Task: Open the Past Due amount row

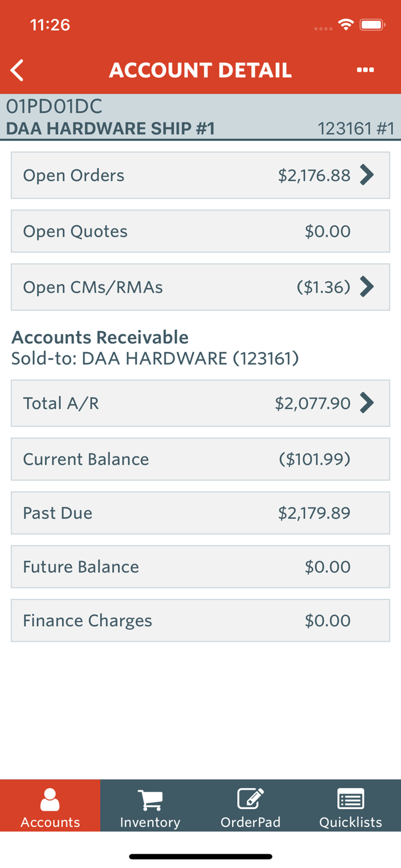Action: click(x=200, y=513)
